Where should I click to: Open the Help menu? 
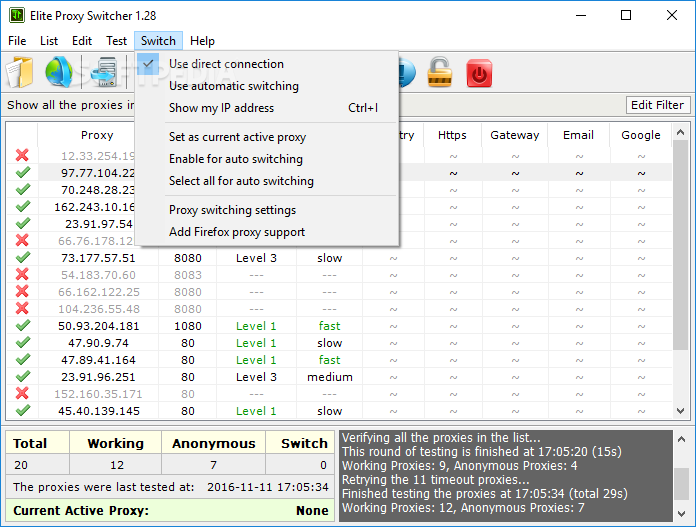tap(202, 41)
